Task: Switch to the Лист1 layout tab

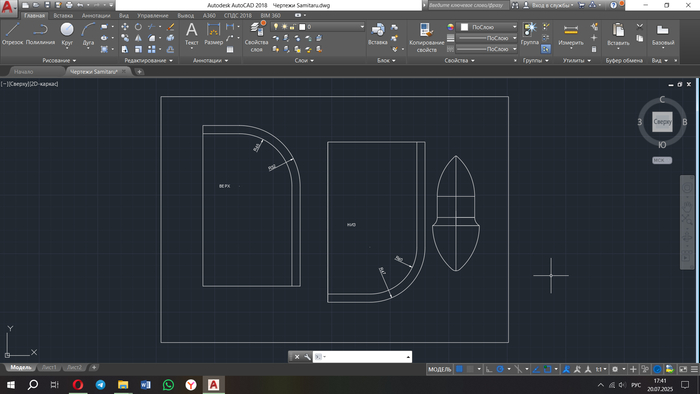Action: (x=49, y=368)
